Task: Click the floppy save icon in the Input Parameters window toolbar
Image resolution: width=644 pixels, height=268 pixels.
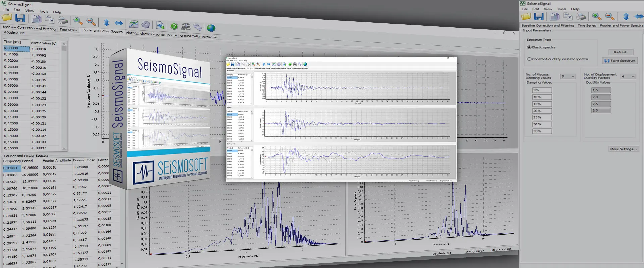Action: pyautogui.click(x=539, y=16)
